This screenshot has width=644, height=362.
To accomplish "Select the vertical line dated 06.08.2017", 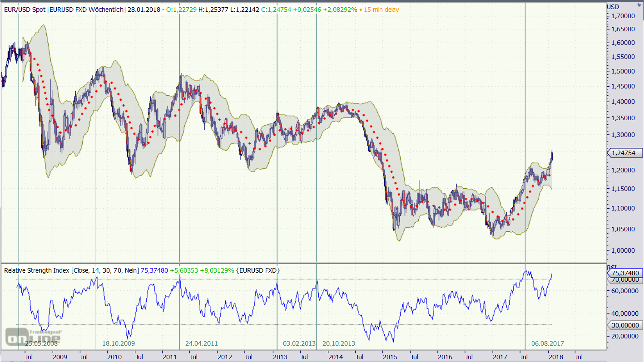I will pos(525,136).
